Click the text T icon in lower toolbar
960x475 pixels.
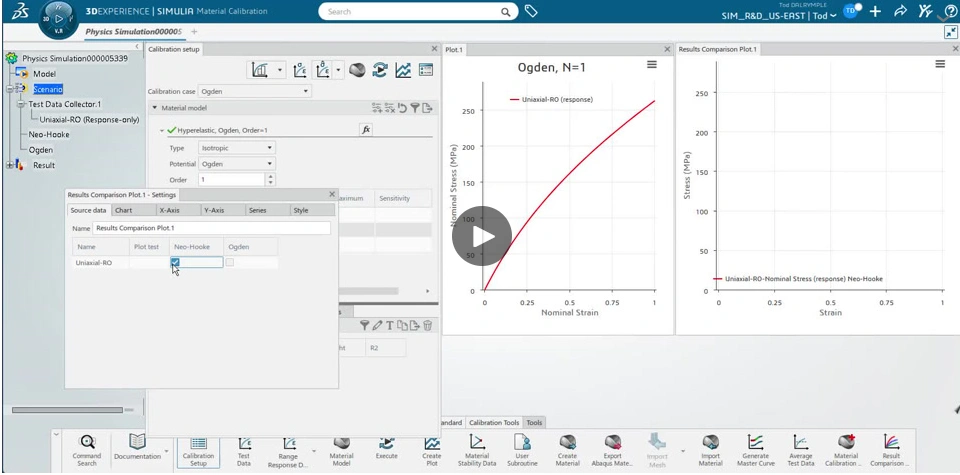coord(389,326)
